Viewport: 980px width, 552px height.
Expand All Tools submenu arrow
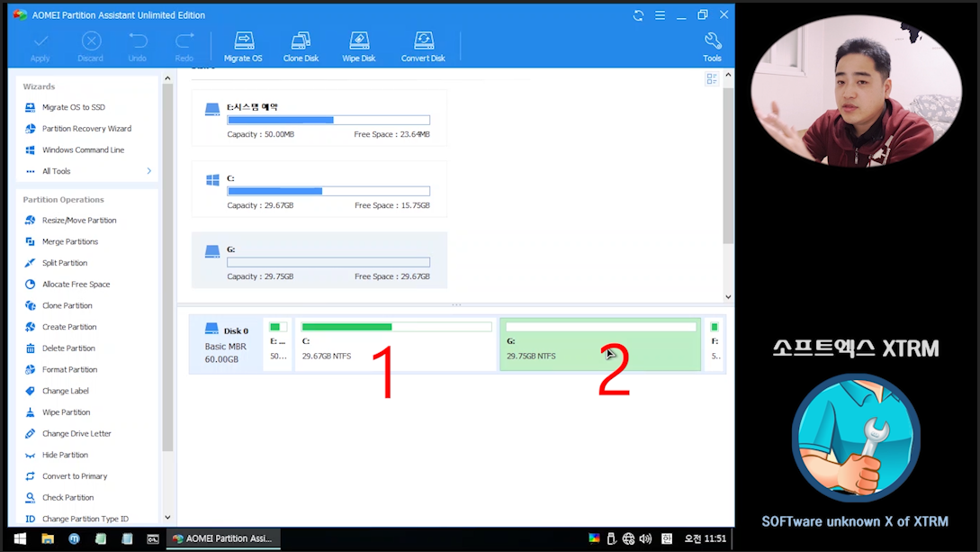coord(148,171)
